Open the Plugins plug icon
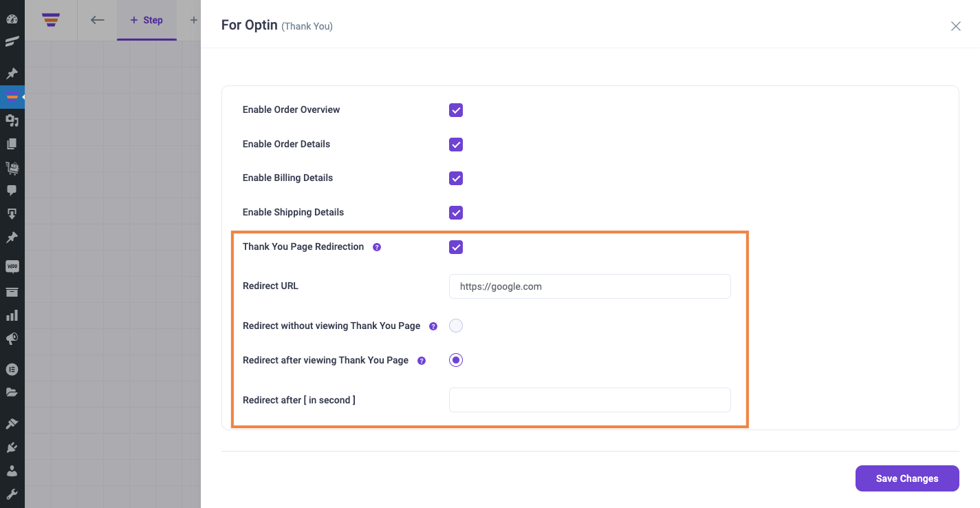The height and width of the screenshot is (508, 980). pos(12,447)
